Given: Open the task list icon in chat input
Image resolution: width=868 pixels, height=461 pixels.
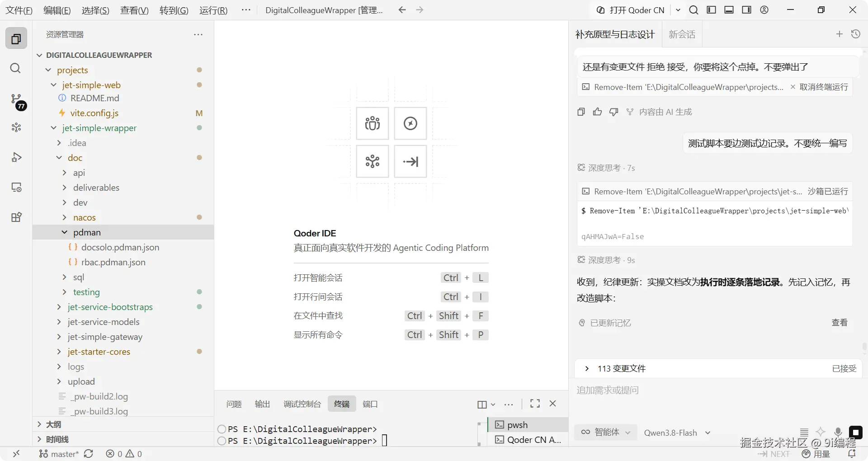Looking at the screenshot, I should coord(804,432).
